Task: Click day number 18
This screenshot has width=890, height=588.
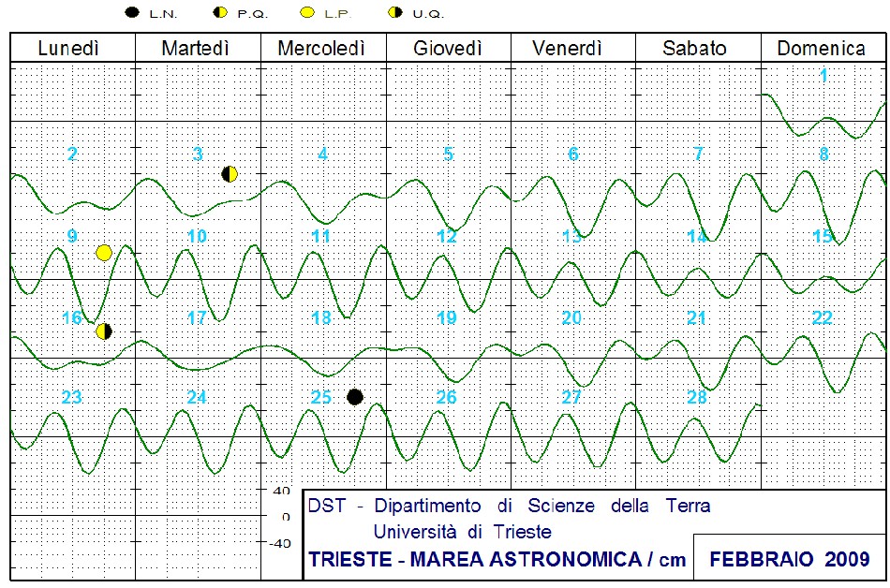Action: [321, 317]
